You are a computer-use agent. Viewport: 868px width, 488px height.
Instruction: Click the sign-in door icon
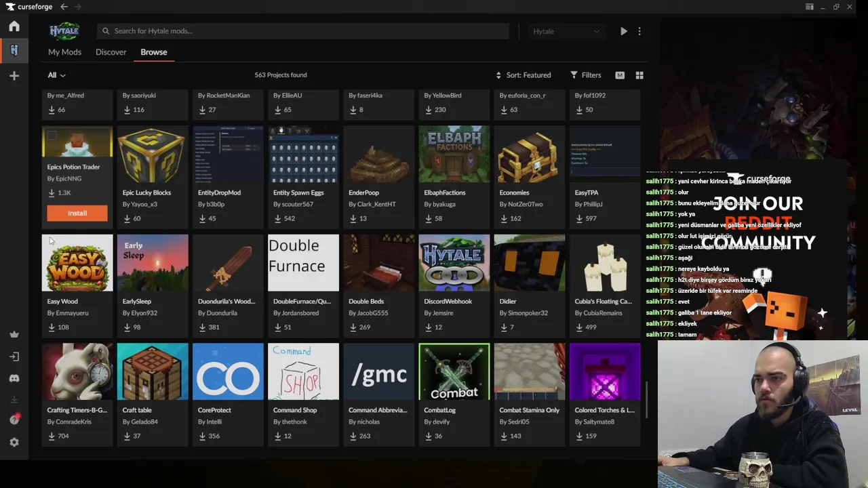(14, 357)
